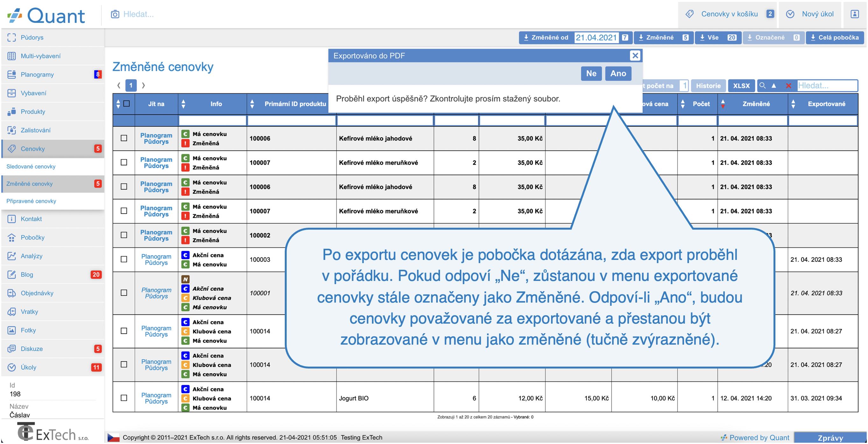Click the red X clear filter icon
The width and height of the screenshot is (868, 444).
click(x=788, y=86)
